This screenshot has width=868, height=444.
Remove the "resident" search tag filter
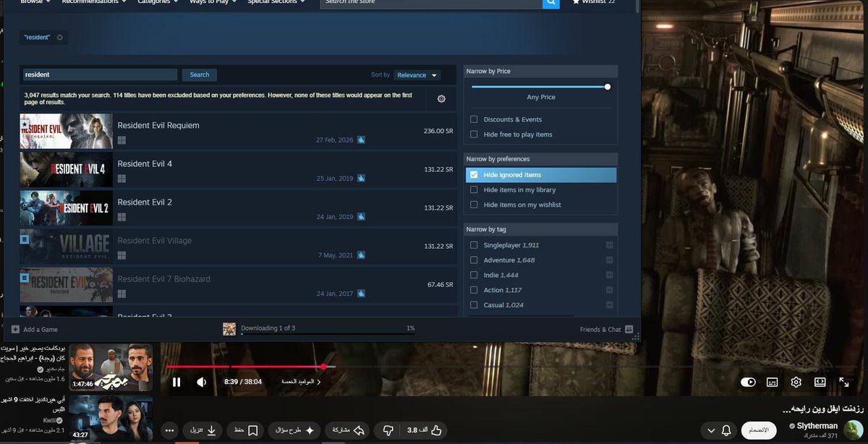click(60, 38)
